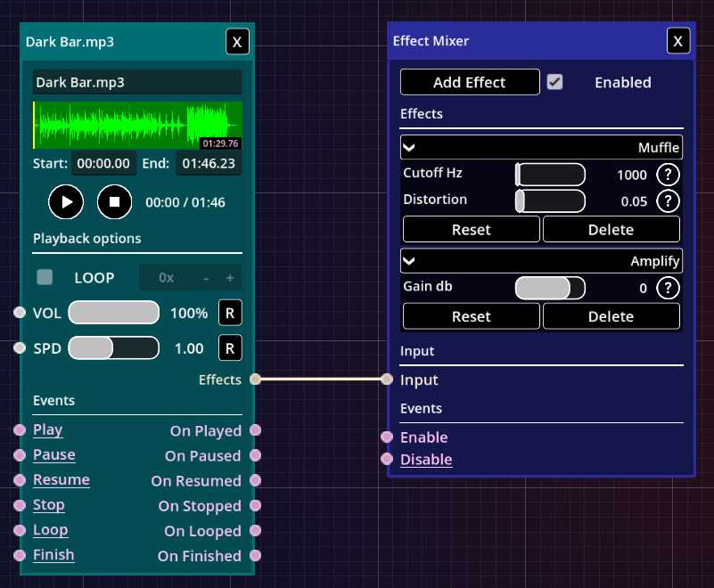Click the Effects output connector dot
The image size is (714, 588).
256,380
